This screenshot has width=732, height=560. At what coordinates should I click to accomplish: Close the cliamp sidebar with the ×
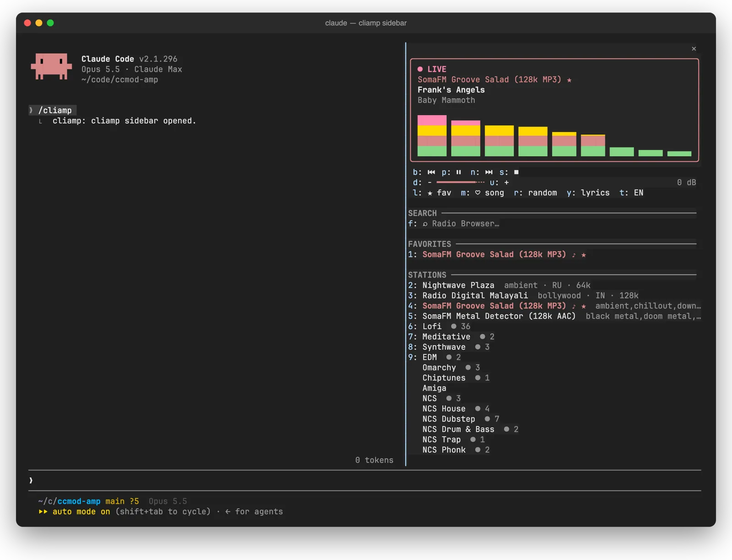click(x=694, y=48)
